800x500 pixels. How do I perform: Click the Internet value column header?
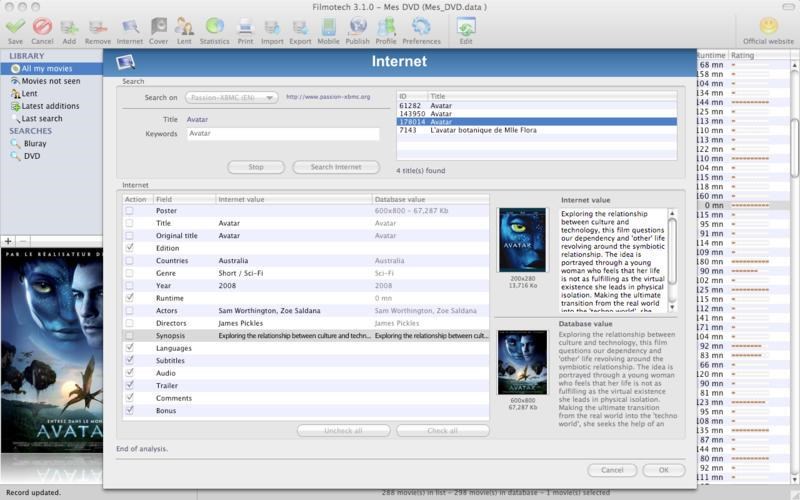(293, 199)
